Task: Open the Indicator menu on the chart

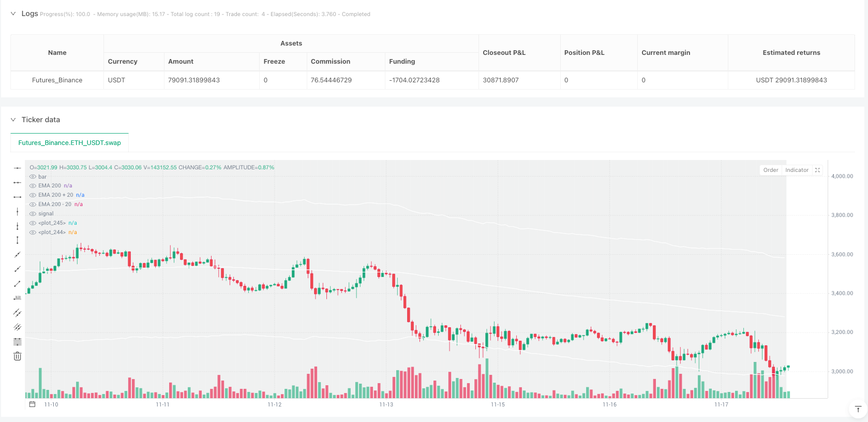Action: [x=797, y=170]
